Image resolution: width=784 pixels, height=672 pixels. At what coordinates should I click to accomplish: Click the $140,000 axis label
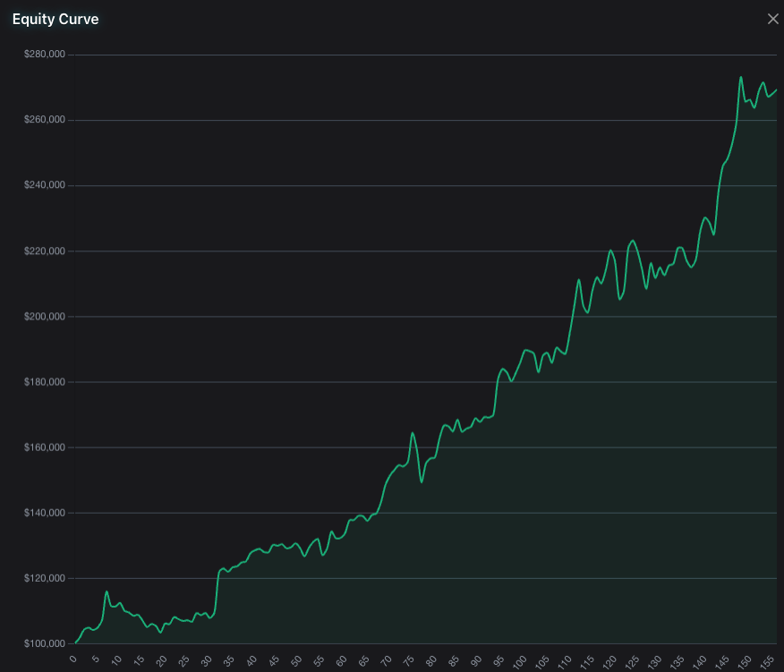45,513
